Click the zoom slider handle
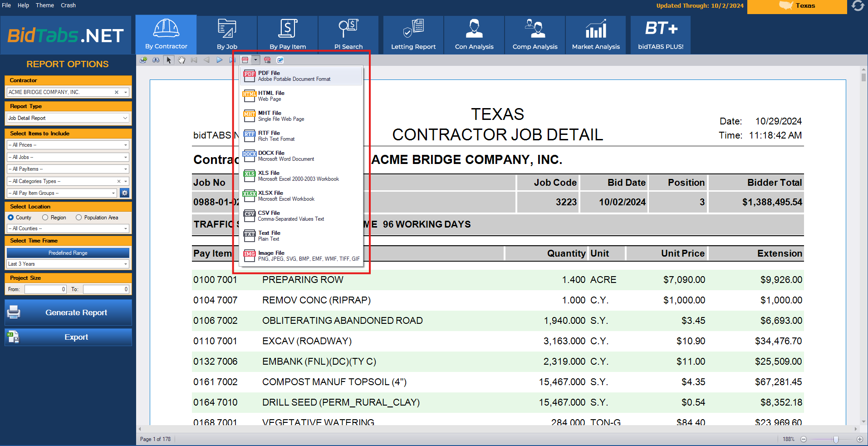Screen dimensions: 868x446 click(x=836, y=439)
